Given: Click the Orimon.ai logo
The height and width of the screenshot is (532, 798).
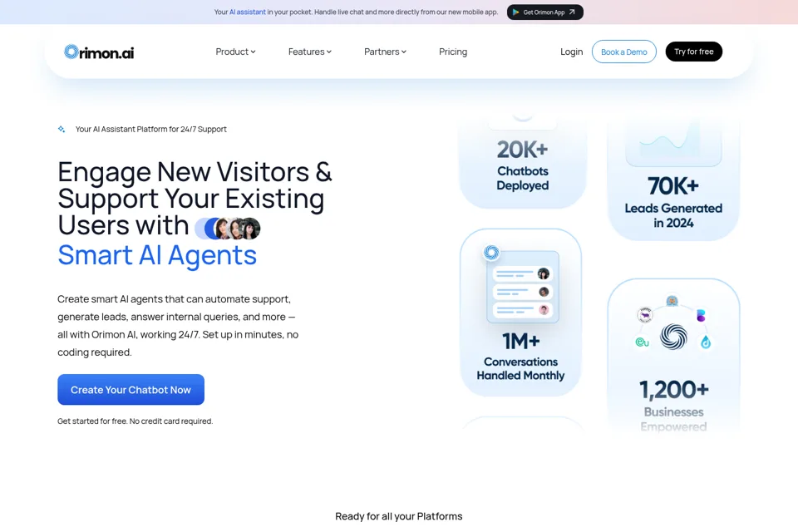Looking at the screenshot, I should coord(99,52).
